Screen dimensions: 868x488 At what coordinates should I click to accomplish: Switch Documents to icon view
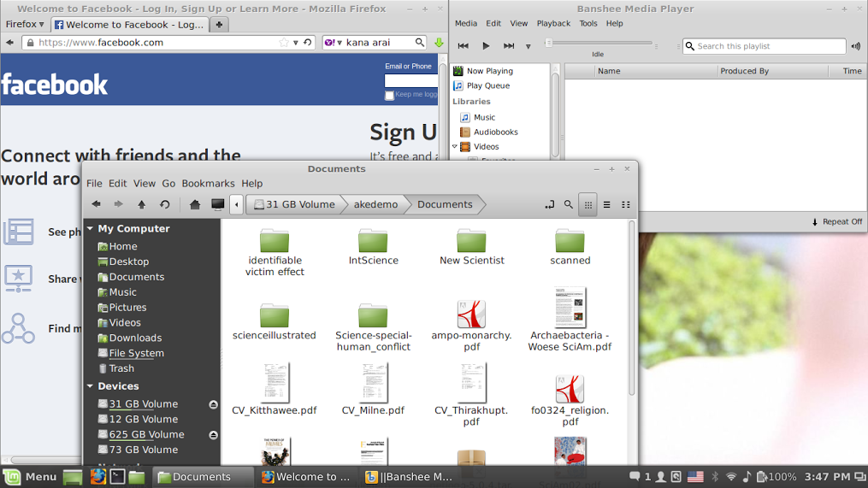[588, 205]
